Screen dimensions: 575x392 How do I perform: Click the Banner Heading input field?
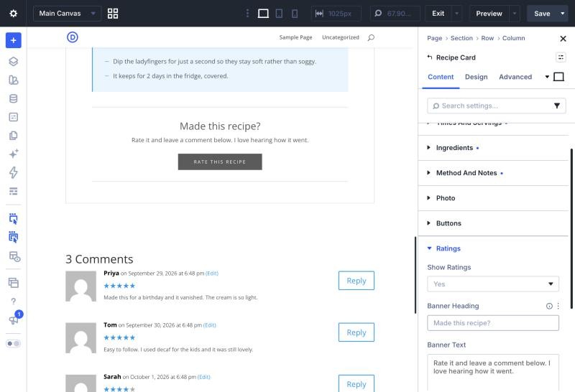pos(492,323)
